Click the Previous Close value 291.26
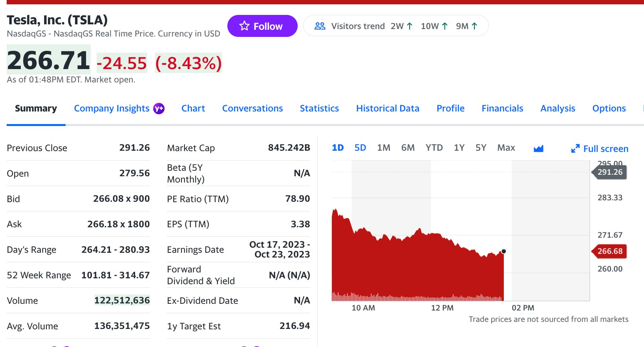The width and height of the screenshot is (644, 347). coord(134,148)
